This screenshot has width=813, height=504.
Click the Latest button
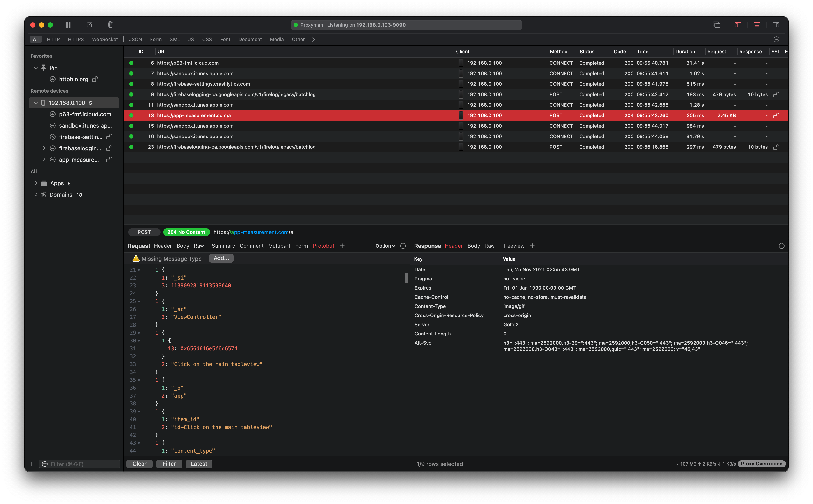(199, 464)
